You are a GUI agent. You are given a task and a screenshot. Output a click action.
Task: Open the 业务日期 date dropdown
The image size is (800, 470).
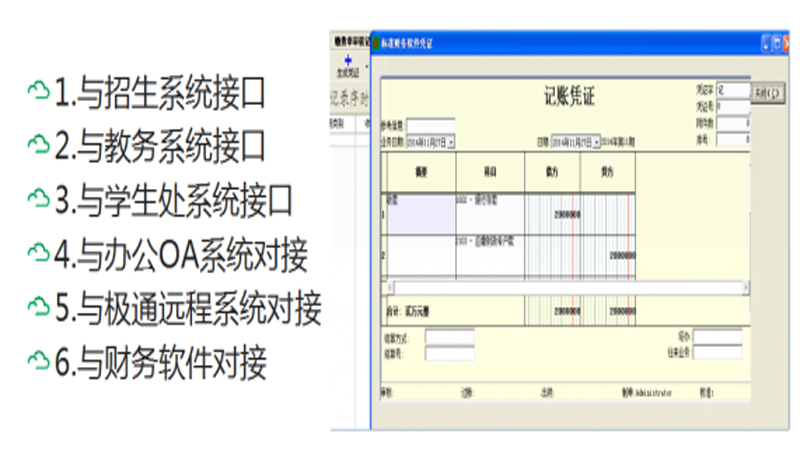click(452, 143)
